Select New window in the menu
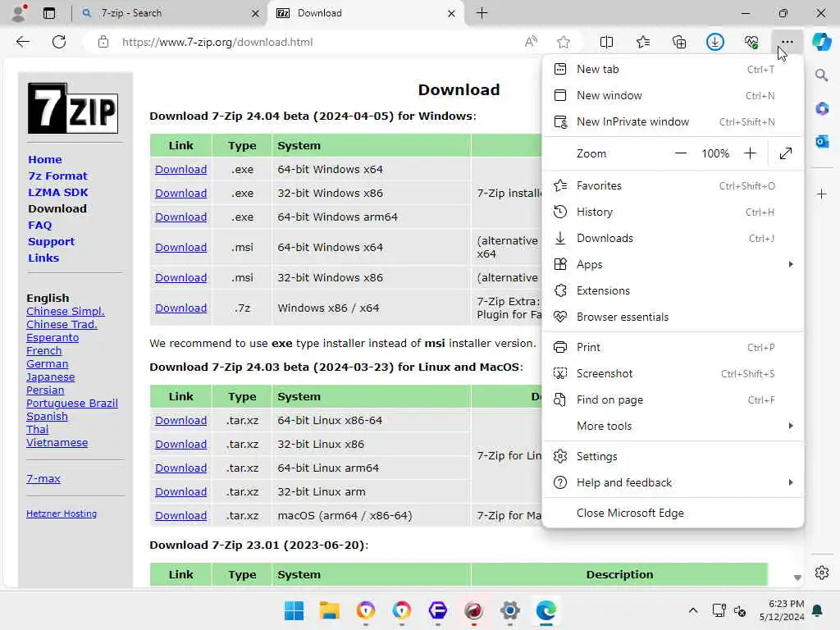The image size is (840, 630). coord(673,95)
